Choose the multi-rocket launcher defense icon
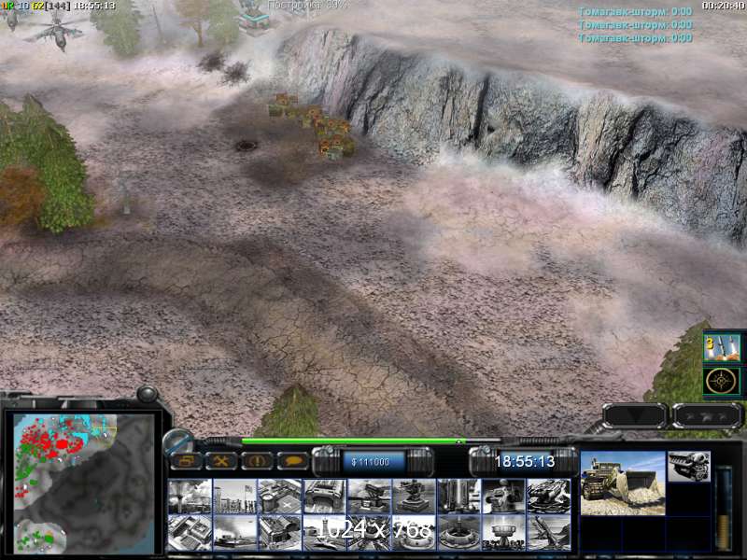 [x=549, y=497]
